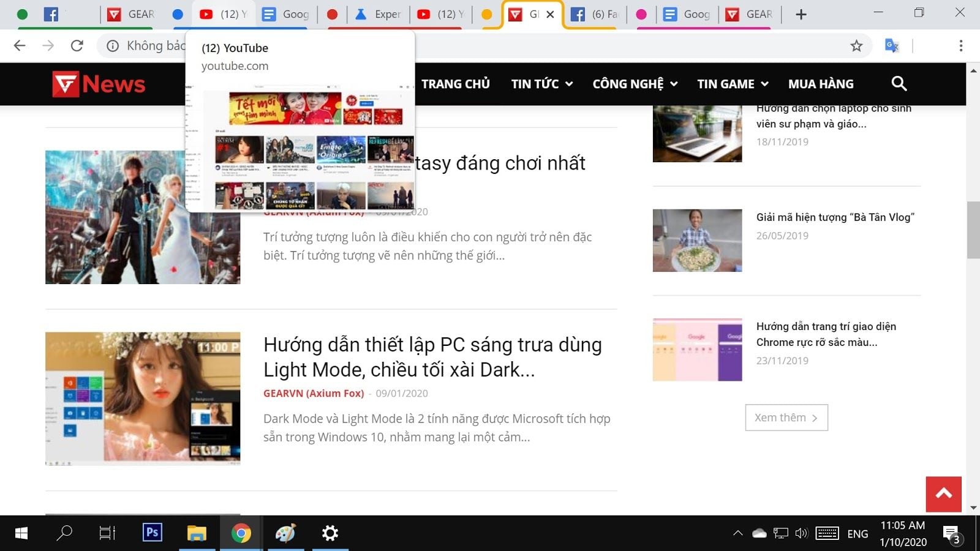The width and height of the screenshot is (980, 551).
Task: Open Chrome's three-dot menu
Action: [960, 45]
